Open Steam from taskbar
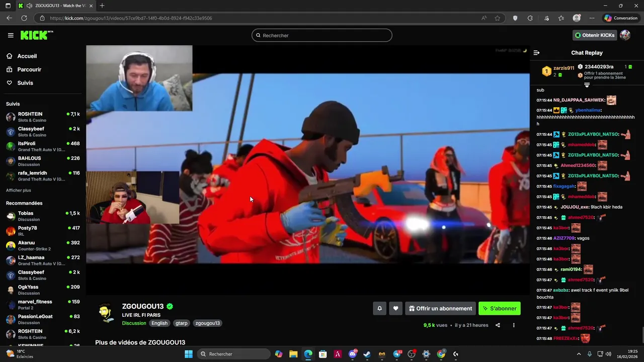The image size is (644, 362). point(367,354)
